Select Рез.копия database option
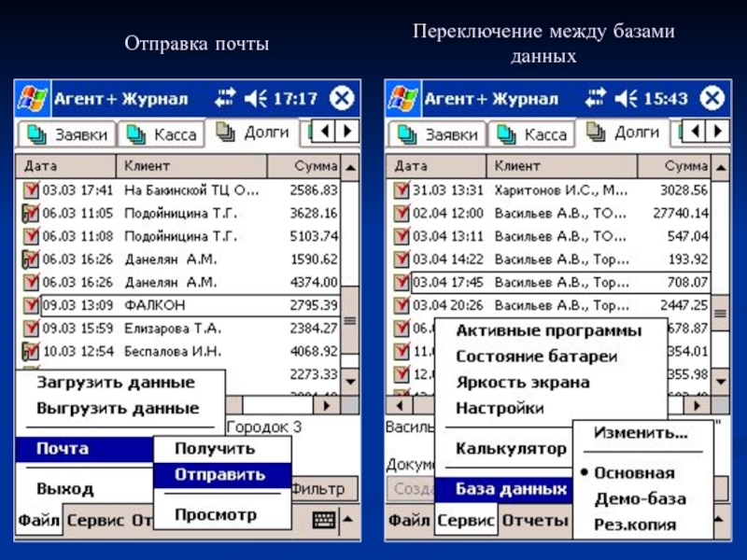Screen dimensions: 747x560 [x=635, y=525]
